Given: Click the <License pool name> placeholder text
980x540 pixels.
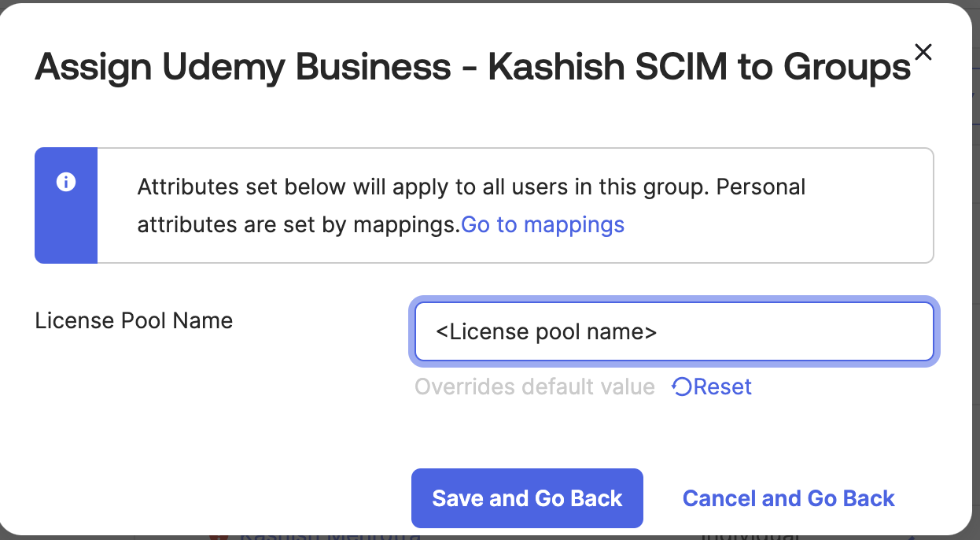Looking at the screenshot, I should pos(547,332).
